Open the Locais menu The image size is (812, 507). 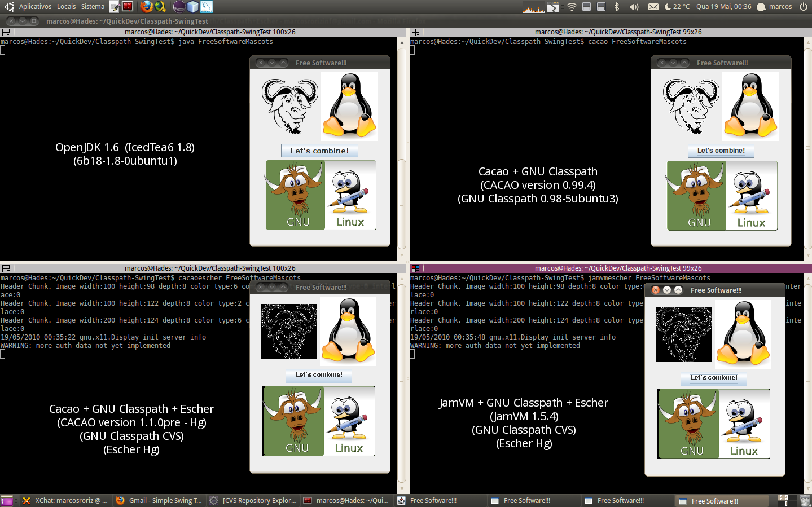click(x=66, y=7)
